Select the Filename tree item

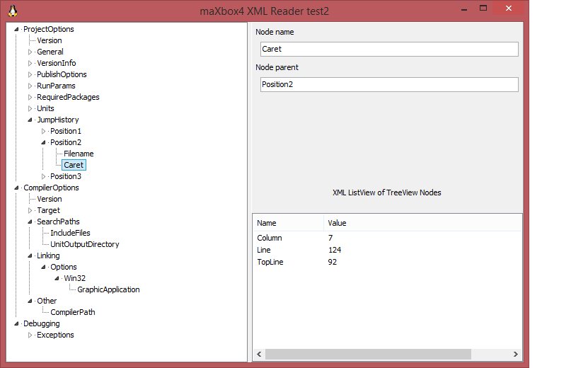pos(79,154)
